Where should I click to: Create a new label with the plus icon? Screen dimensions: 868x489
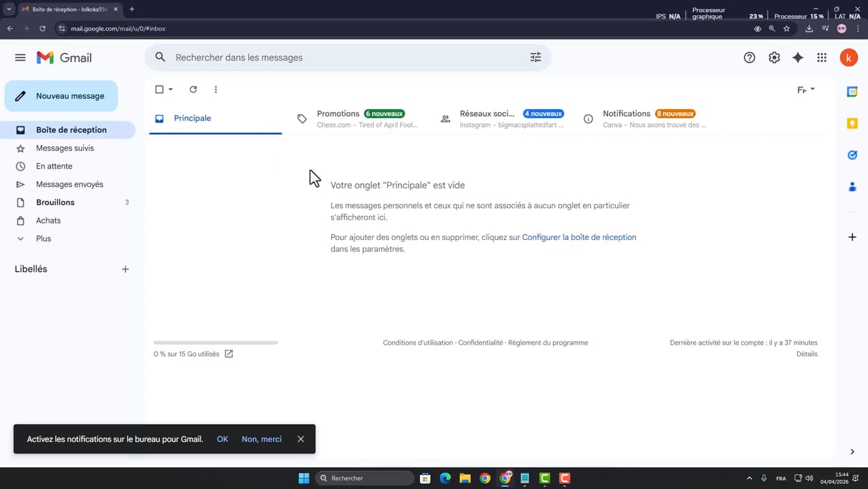coord(125,269)
